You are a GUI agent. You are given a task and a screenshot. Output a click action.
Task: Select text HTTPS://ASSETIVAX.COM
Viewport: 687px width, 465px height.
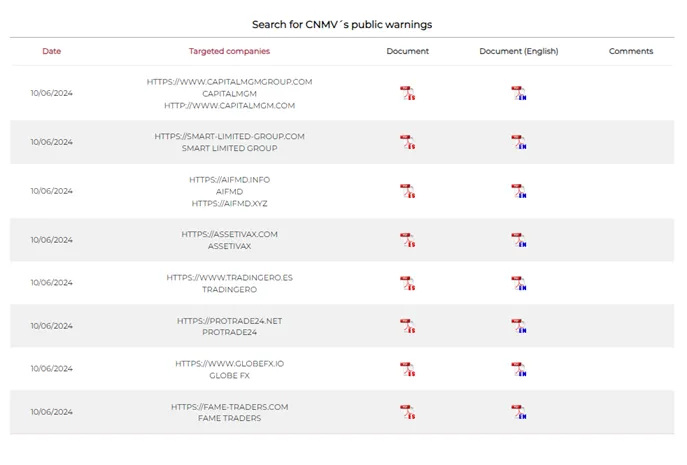[229, 234]
